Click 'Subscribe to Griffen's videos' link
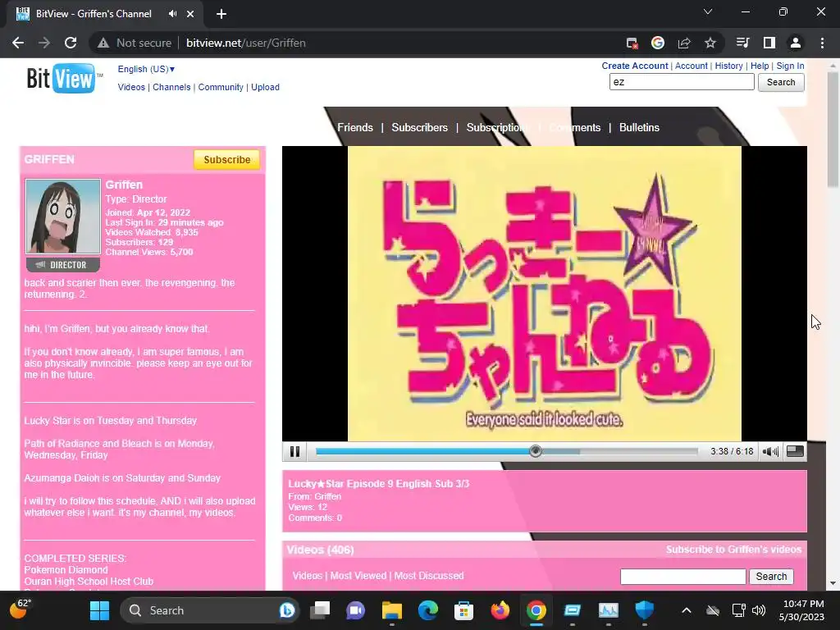The width and height of the screenshot is (840, 630). (x=733, y=550)
